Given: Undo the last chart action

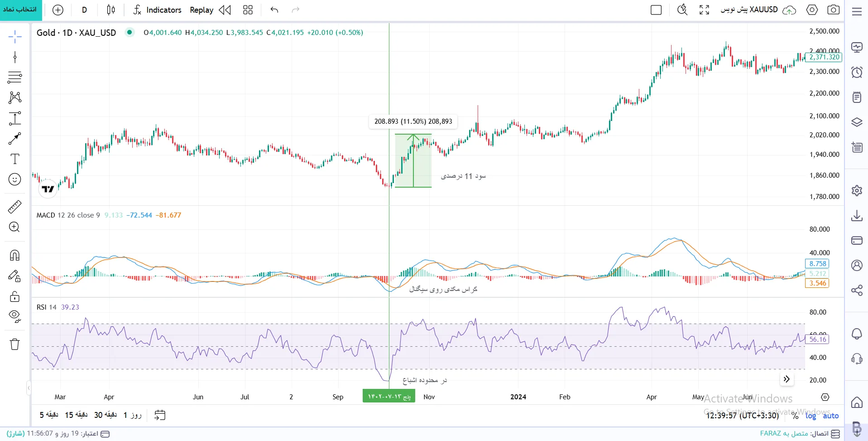Looking at the screenshot, I should click(x=274, y=10).
